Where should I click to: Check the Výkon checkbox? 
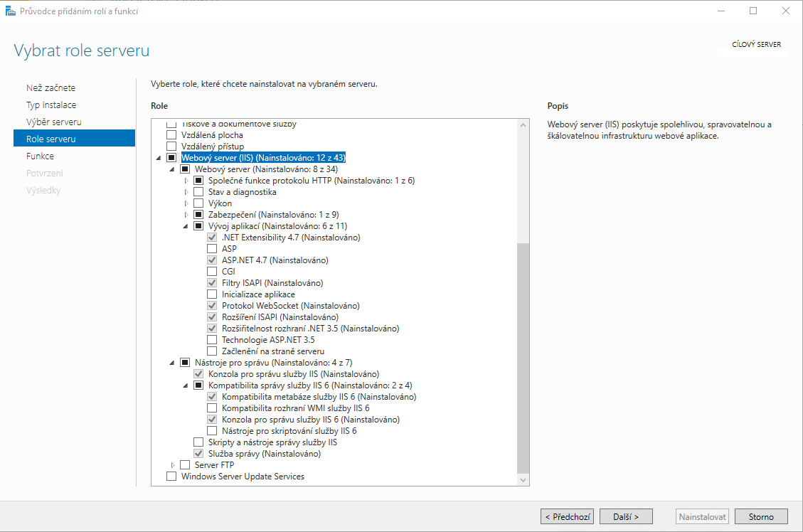tap(198, 203)
